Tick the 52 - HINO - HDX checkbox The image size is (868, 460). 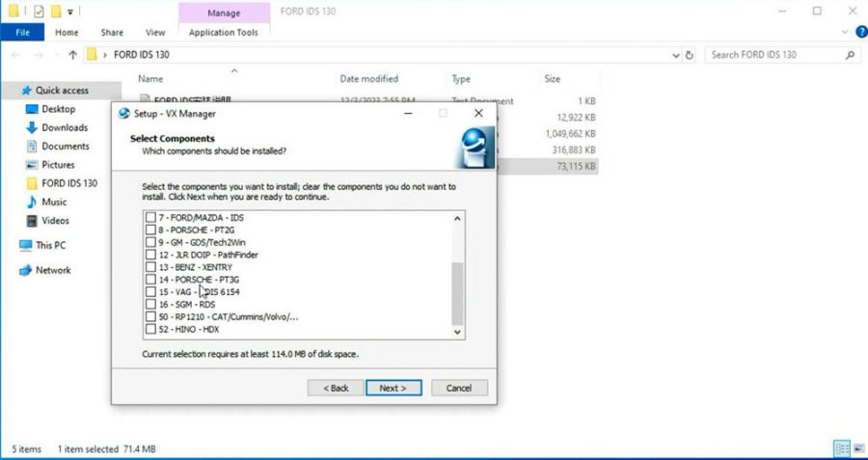pyautogui.click(x=149, y=330)
